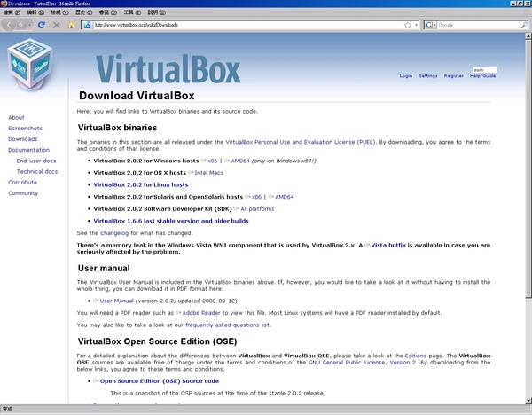Screen dimensions: 532x415
Task: Download the Intel Macs build
Action: [209, 173]
